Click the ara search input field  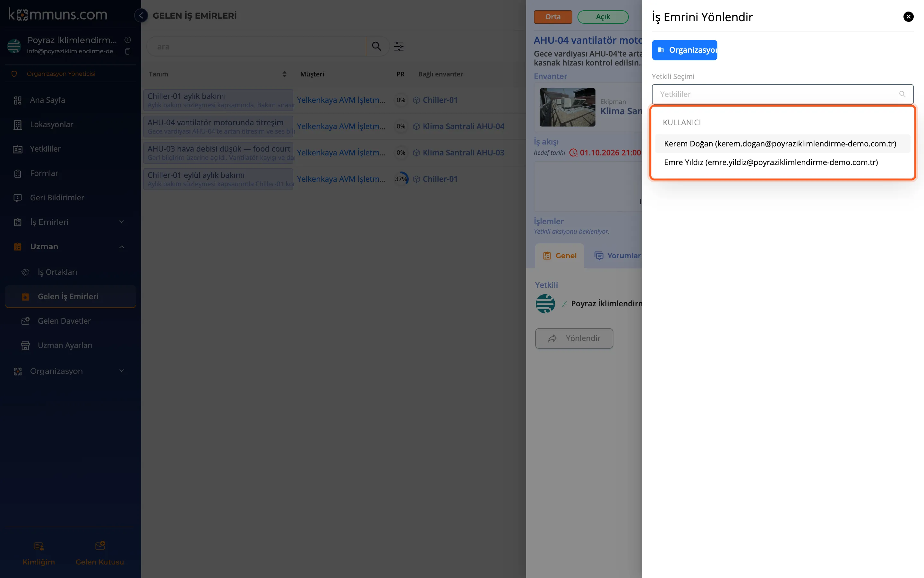pos(257,47)
